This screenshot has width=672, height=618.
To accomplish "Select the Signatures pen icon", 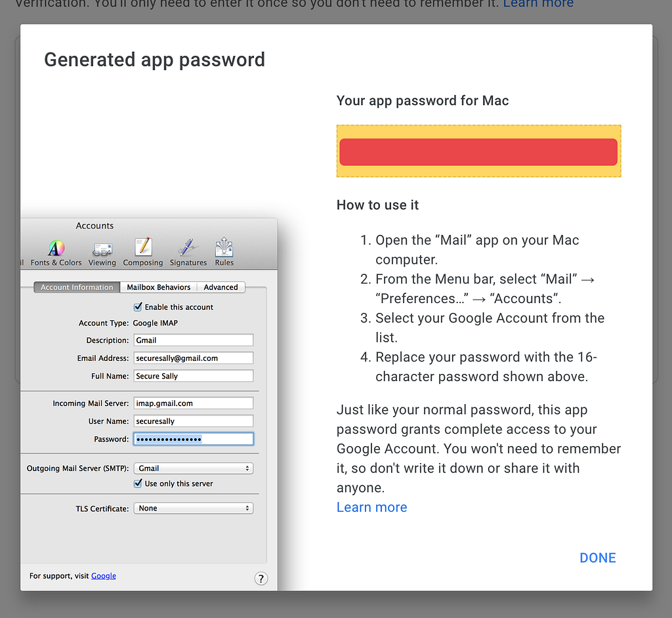I will click(188, 247).
